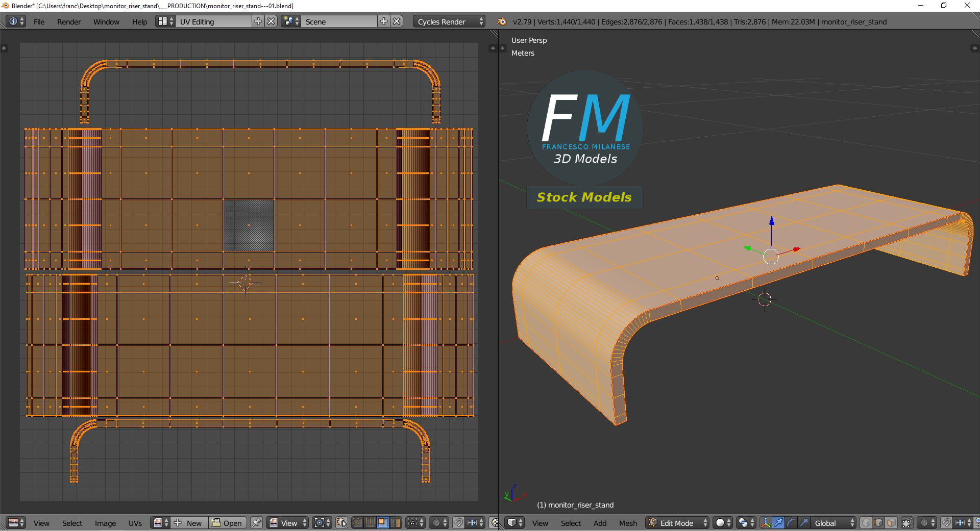
Task: Click the Image Editor type selector icon
Action: click(x=14, y=523)
